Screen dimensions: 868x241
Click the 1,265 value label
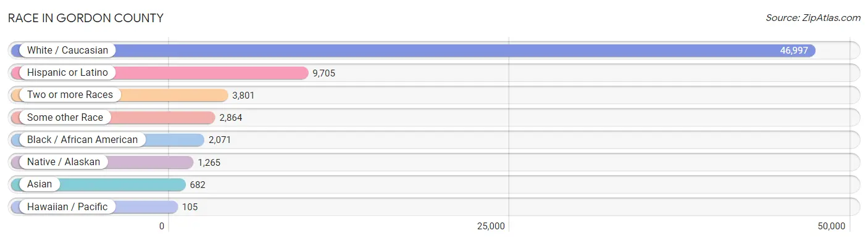point(209,162)
